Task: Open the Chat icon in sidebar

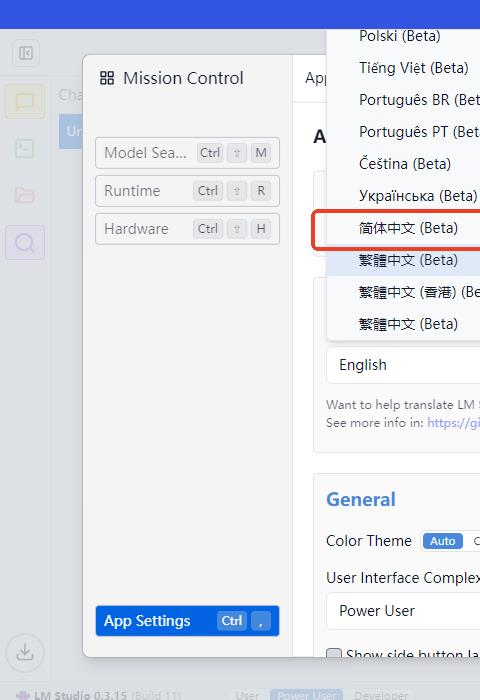Action: [x=25, y=102]
